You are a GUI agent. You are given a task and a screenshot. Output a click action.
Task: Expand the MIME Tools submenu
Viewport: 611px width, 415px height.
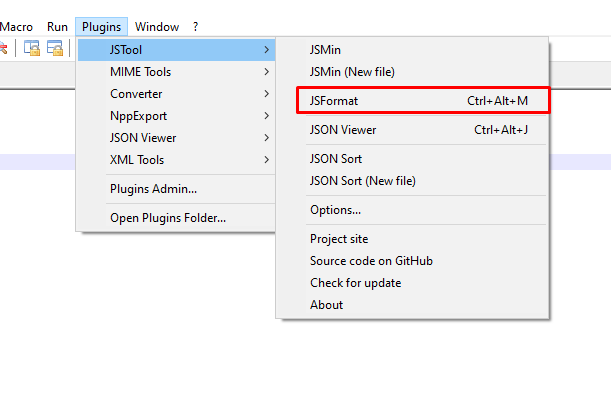point(177,72)
